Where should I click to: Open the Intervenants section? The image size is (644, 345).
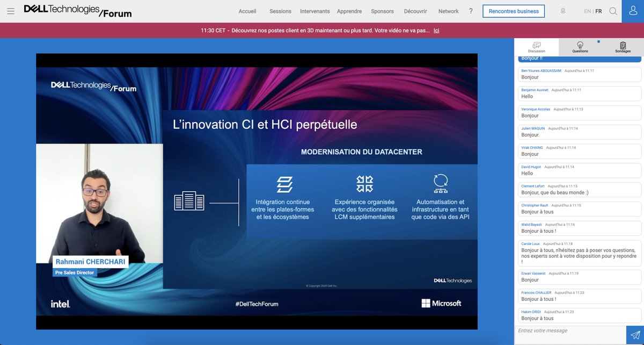pyautogui.click(x=314, y=11)
